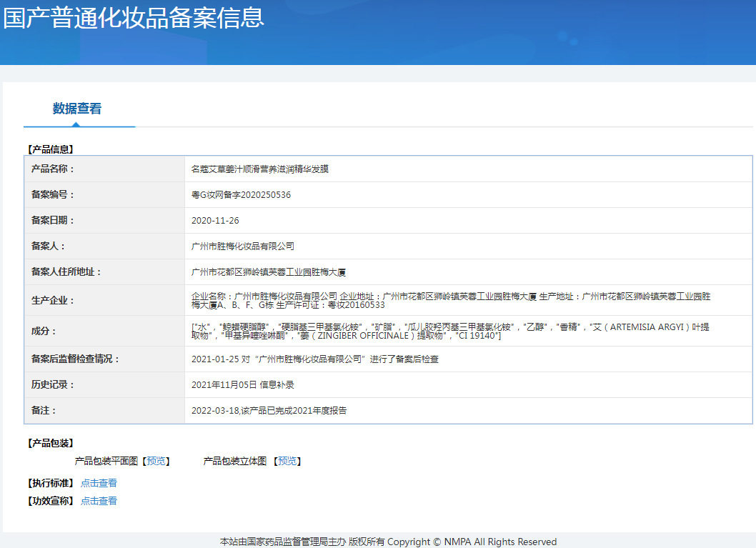Open 点击查看 link beside 执行标准

point(99,483)
